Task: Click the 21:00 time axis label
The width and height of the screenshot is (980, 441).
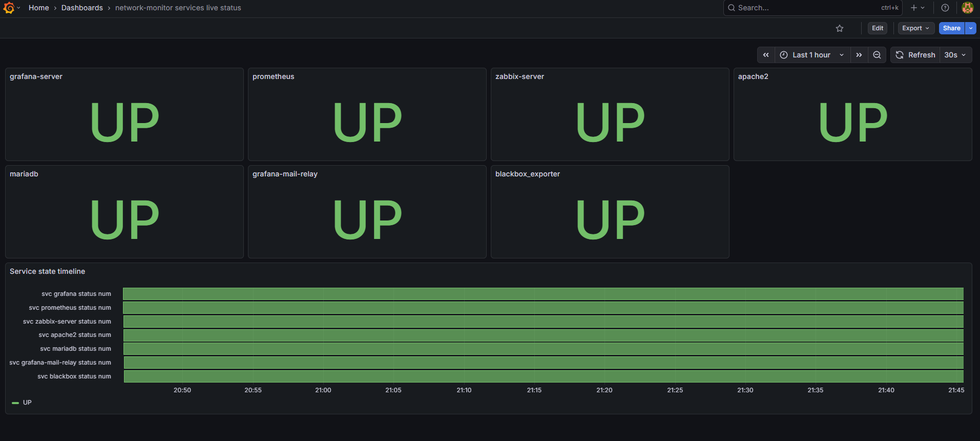Action: tap(323, 390)
